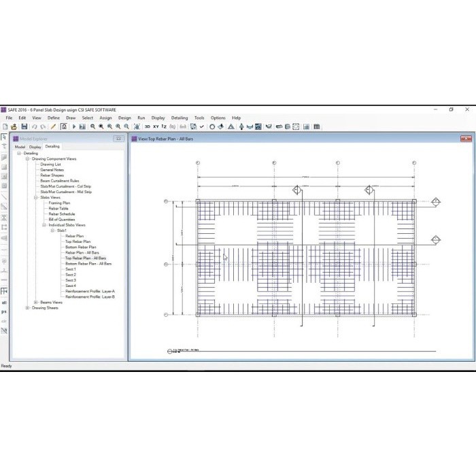476x476 pixels.
Task: Switch to 3D view toolbar button
Action: 148,126
